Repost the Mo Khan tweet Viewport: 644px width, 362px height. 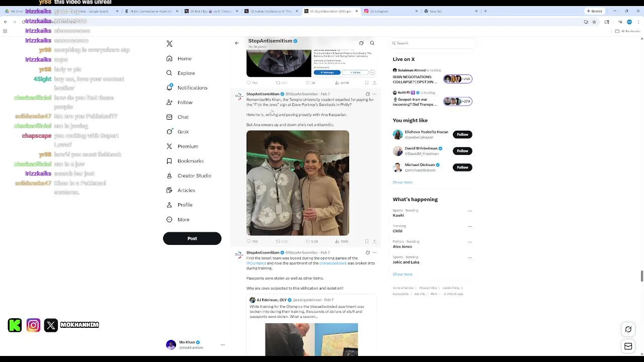(x=278, y=241)
